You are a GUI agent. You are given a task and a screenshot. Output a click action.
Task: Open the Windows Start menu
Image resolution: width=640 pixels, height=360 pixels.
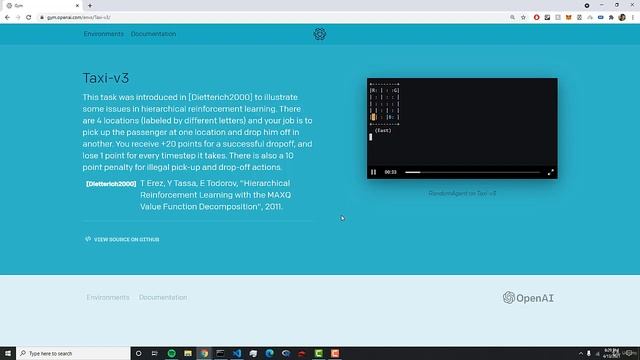coord(8,353)
